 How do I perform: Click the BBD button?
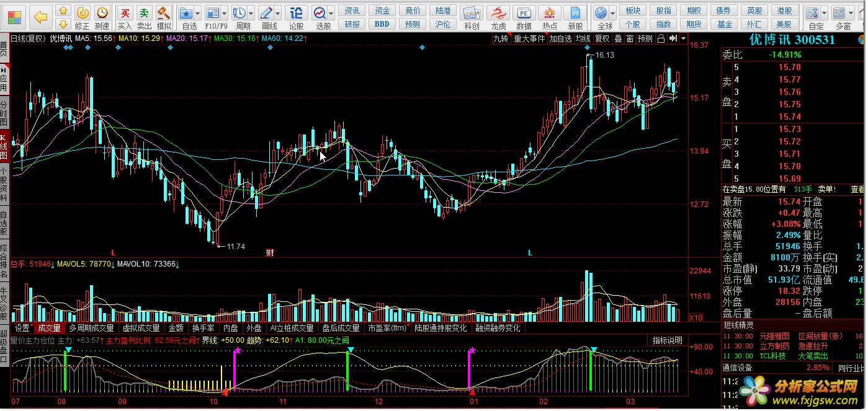[383, 24]
